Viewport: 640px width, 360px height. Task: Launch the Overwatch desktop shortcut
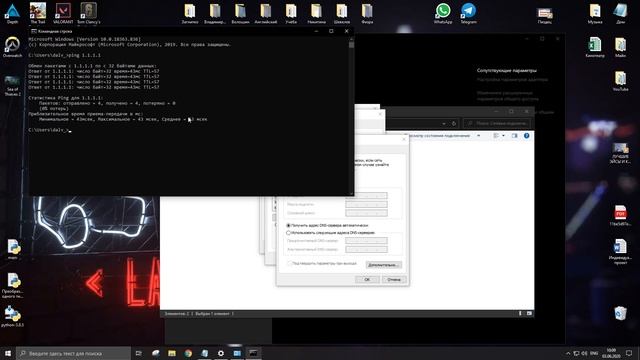pyautogui.click(x=12, y=47)
